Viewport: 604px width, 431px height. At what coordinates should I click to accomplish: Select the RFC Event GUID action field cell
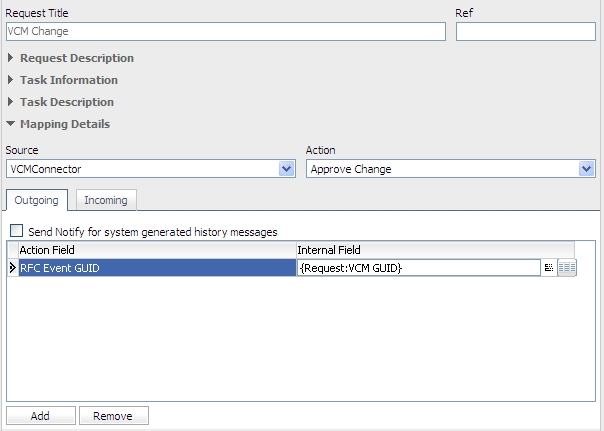tap(157, 268)
